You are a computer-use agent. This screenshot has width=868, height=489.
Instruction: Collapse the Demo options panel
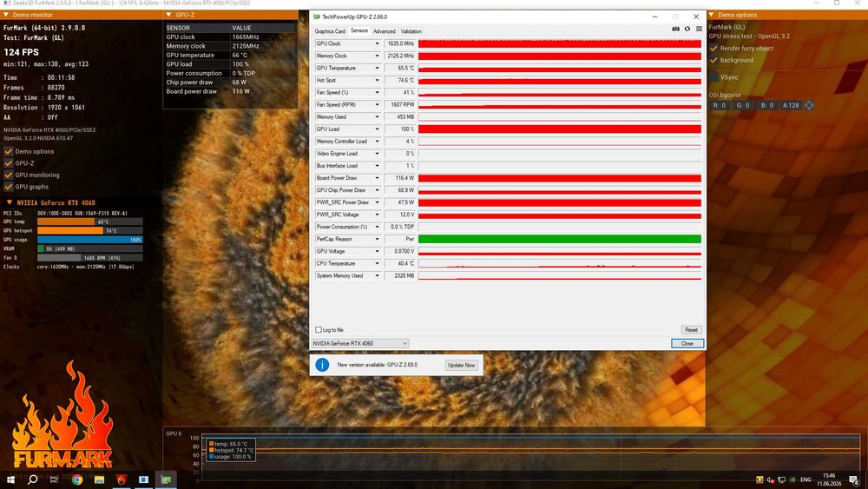tap(712, 15)
